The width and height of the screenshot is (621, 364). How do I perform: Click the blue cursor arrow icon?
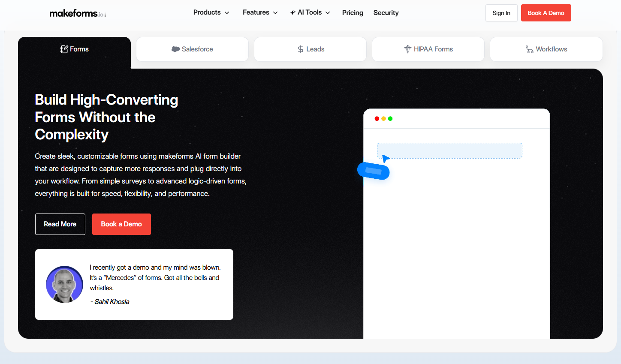click(386, 158)
